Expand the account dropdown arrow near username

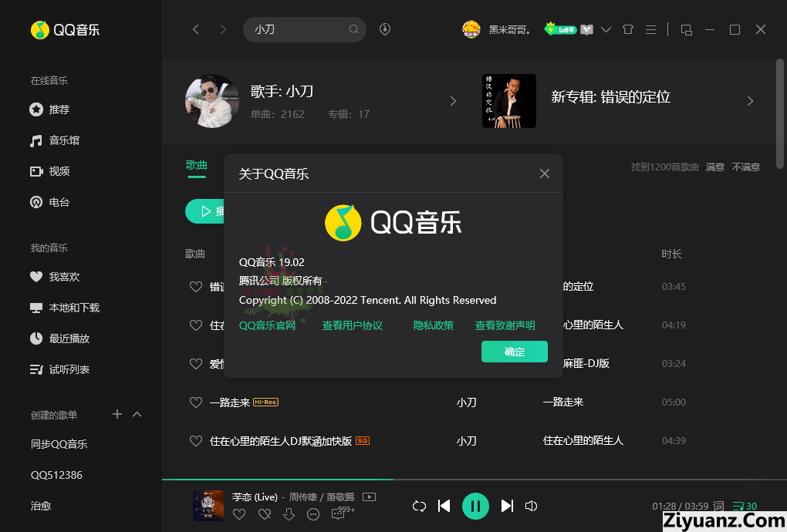click(606, 29)
